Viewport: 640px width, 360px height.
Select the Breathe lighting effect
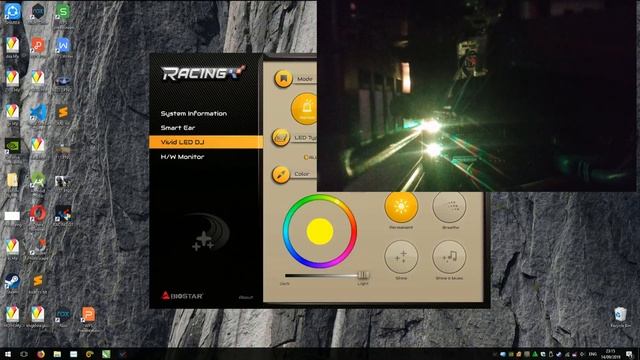449,207
